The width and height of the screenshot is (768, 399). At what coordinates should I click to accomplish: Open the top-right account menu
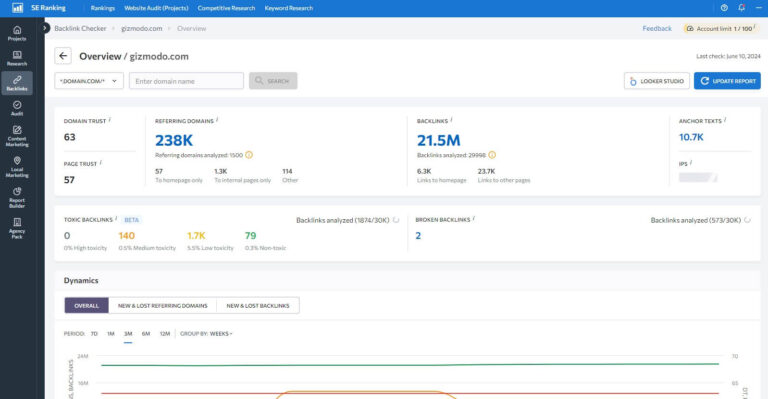[758, 8]
